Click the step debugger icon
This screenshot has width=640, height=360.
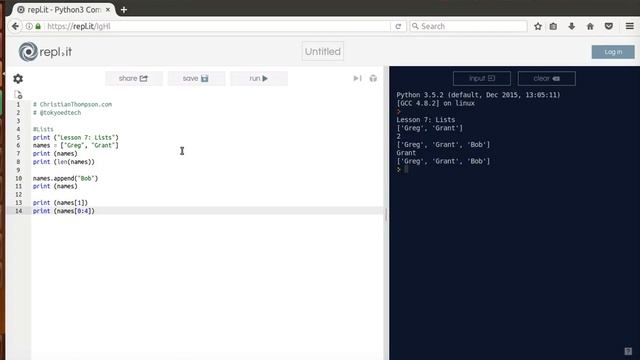358,78
